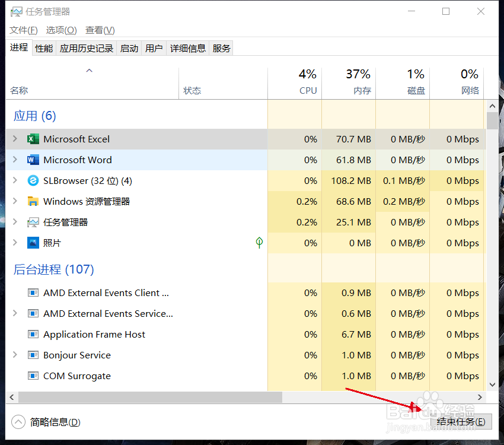Click the Microsoft Excel app icon
The width and height of the screenshot is (504, 445).
tap(33, 139)
